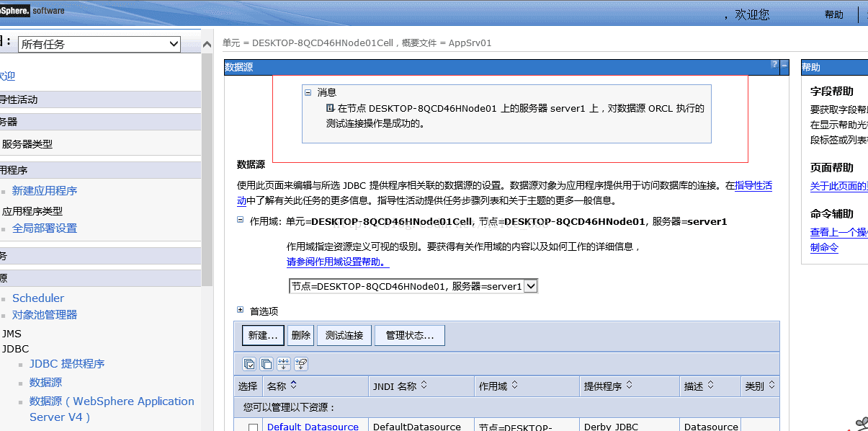Sort by 描述 column arrows
This screenshot has height=431, width=868.
(711, 386)
